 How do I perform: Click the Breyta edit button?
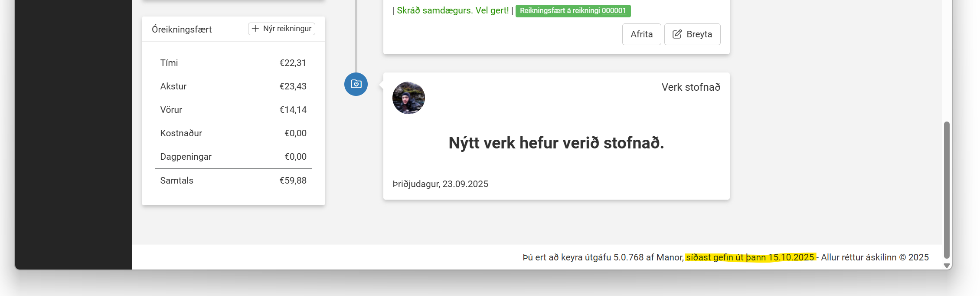692,34
